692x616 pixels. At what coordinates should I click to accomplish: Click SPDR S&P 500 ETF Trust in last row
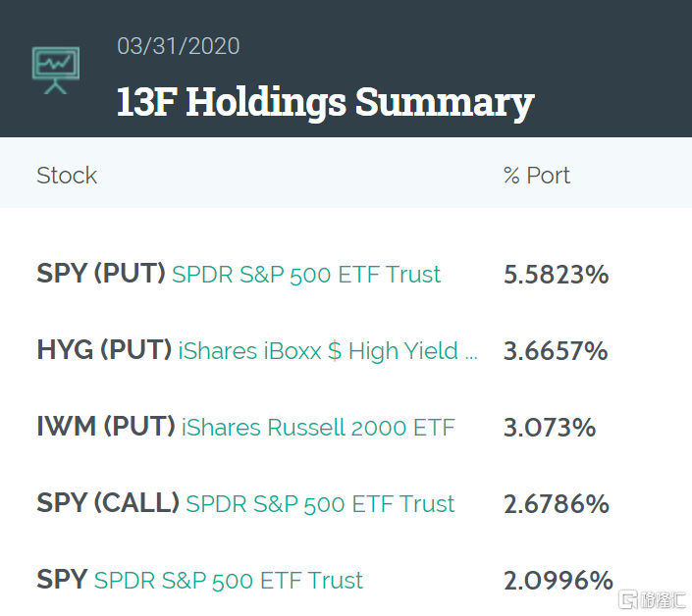229,581
